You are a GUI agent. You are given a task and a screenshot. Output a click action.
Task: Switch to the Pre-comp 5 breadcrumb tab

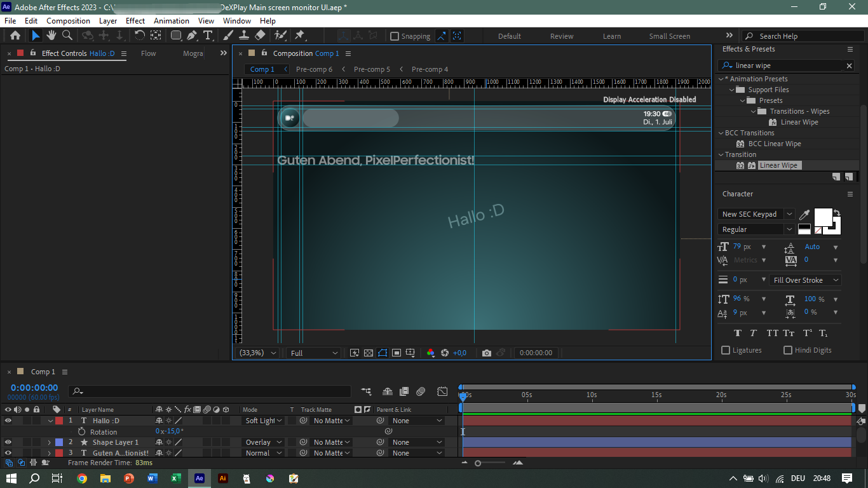tap(372, 69)
